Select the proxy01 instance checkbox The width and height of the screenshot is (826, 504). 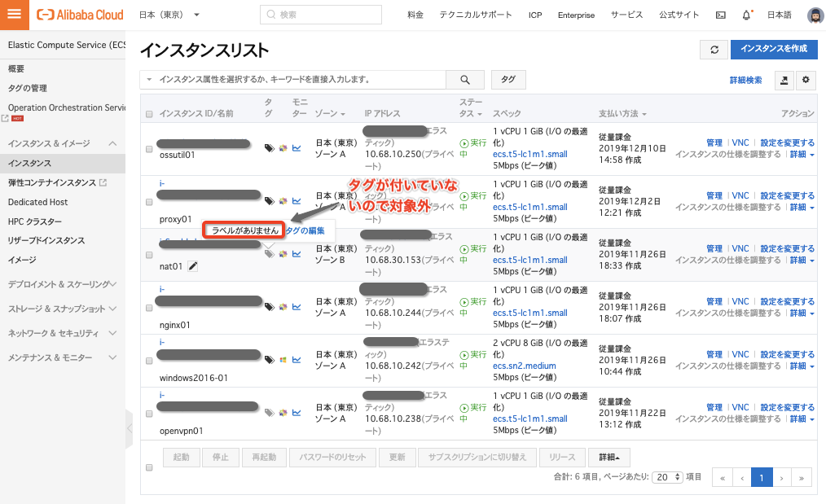(x=149, y=202)
